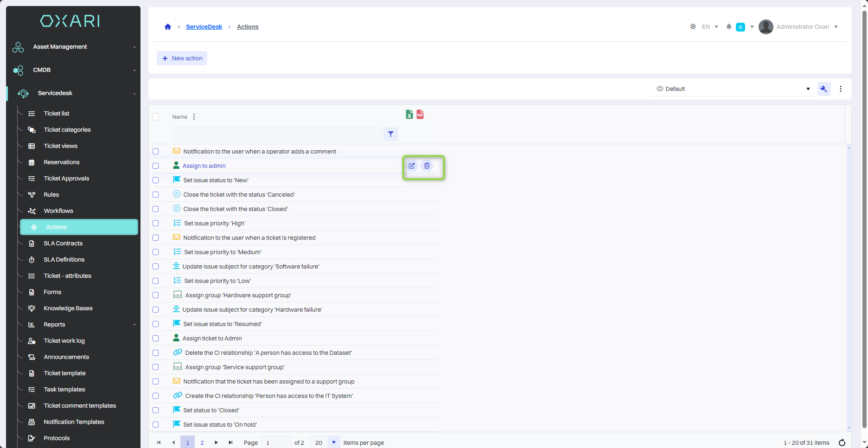Expand the items per page dropdown
The image size is (868, 448).
333,442
